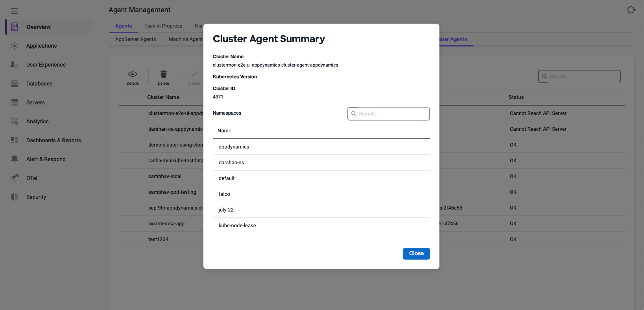This screenshot has width=644, height=310.
Task: Click the Details eye icon
Action: [x=133, y=74]
